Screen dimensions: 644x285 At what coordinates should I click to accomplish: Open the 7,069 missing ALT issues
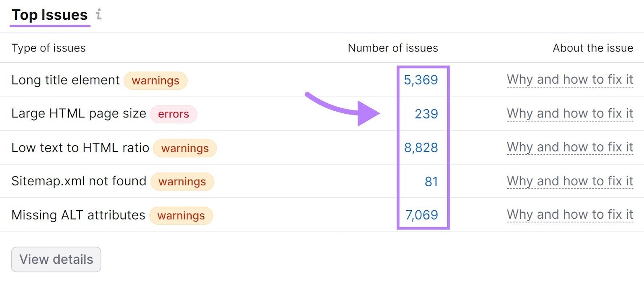[x=421, y=215]
